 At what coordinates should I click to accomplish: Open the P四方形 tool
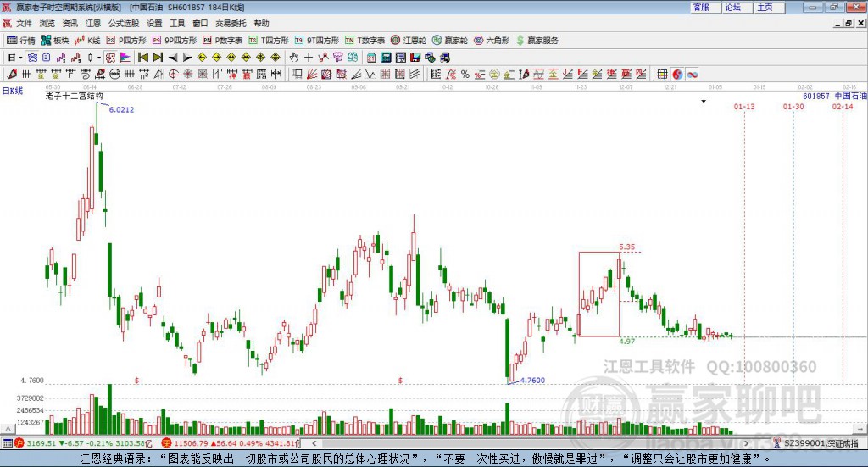point(126,41)
